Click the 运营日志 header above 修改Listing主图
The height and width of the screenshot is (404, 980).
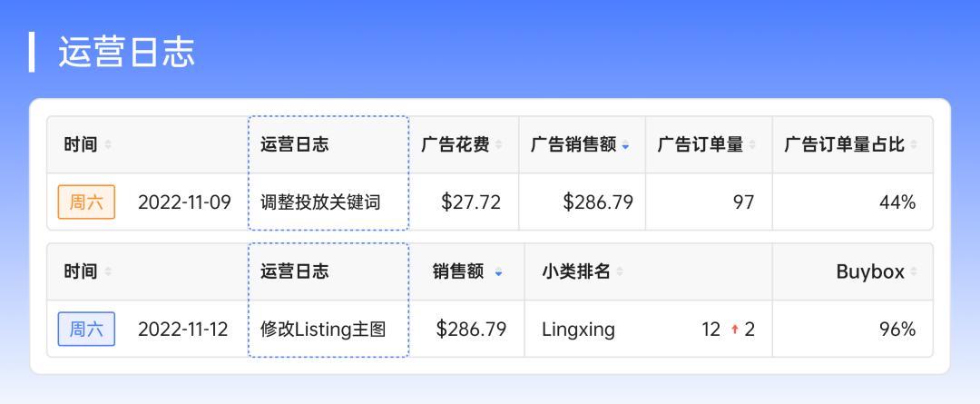[294, 272]
